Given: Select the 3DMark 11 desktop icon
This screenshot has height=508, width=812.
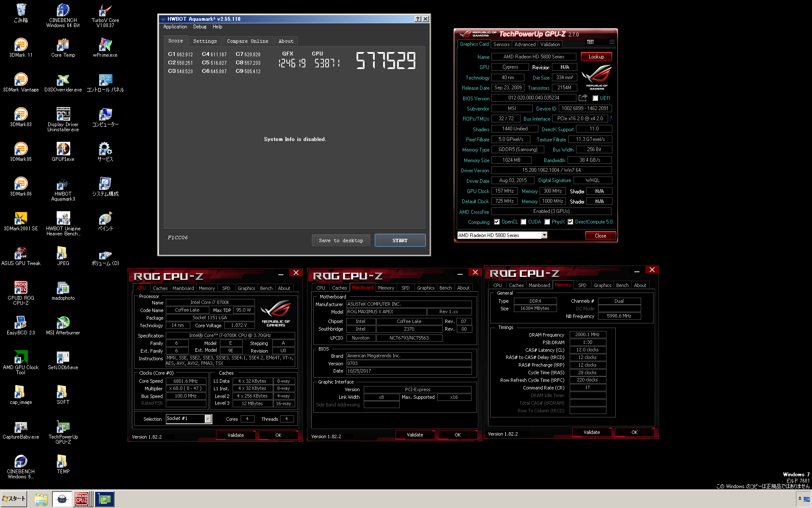Looking at the screenshot, I should [21, 48].
